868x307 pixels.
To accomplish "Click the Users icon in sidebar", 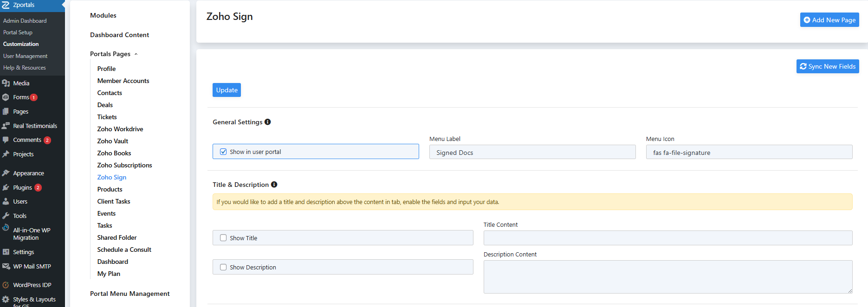I will coord(6,201).
